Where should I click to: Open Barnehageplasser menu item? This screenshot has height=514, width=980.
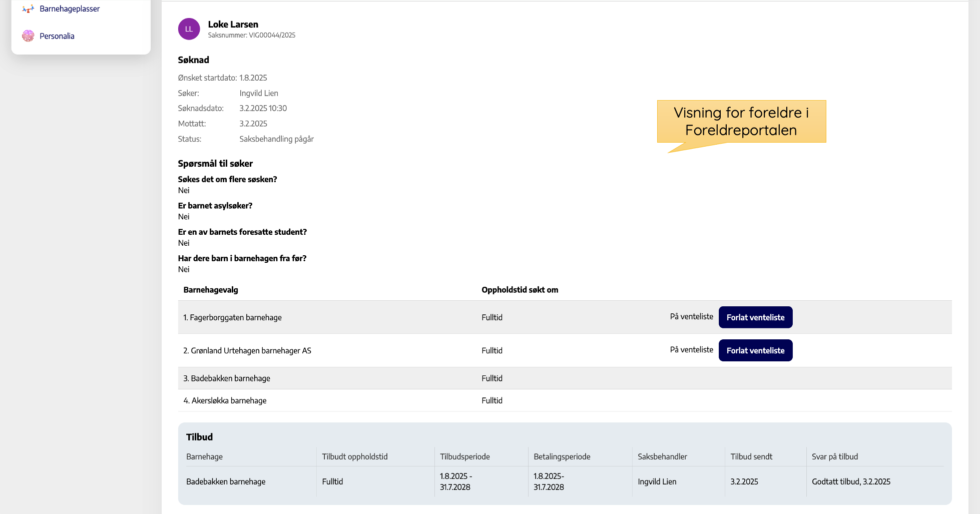pos(70,9)
